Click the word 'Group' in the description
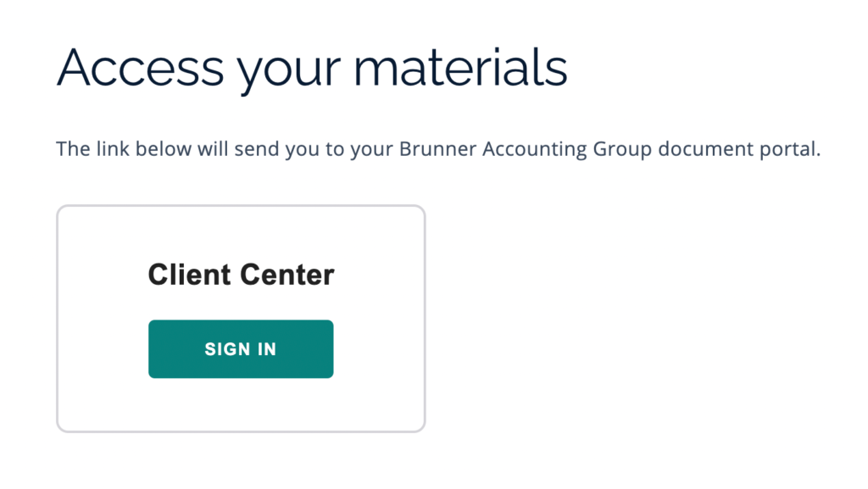The height and width of the screenshot is (489, 868). pyautogui.click(x=623, y=149)
